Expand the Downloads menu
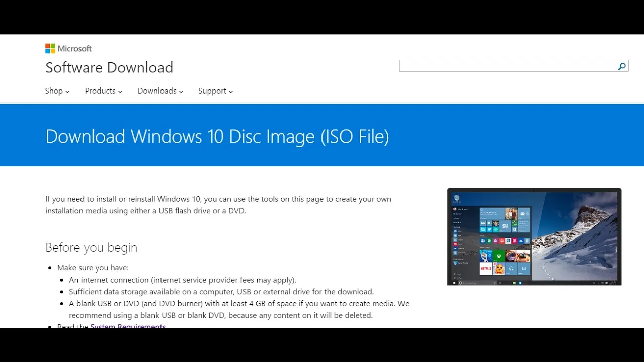The image size is (644, 362). [160, 91]
